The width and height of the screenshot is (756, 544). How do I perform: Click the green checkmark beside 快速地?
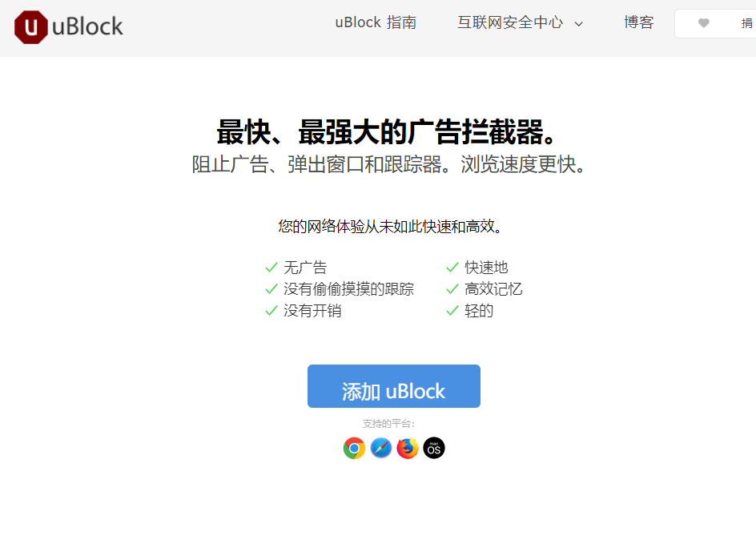(x=452, y=267)
